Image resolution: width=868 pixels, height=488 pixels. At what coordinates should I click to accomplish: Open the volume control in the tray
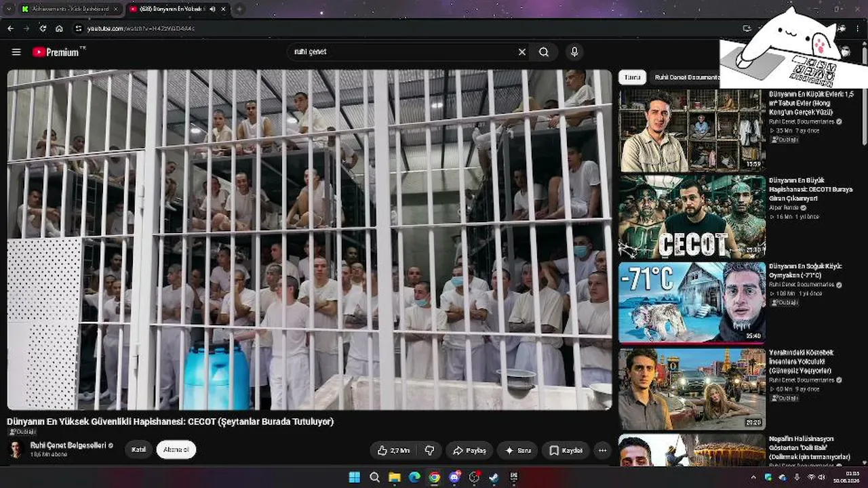(823, 478)
